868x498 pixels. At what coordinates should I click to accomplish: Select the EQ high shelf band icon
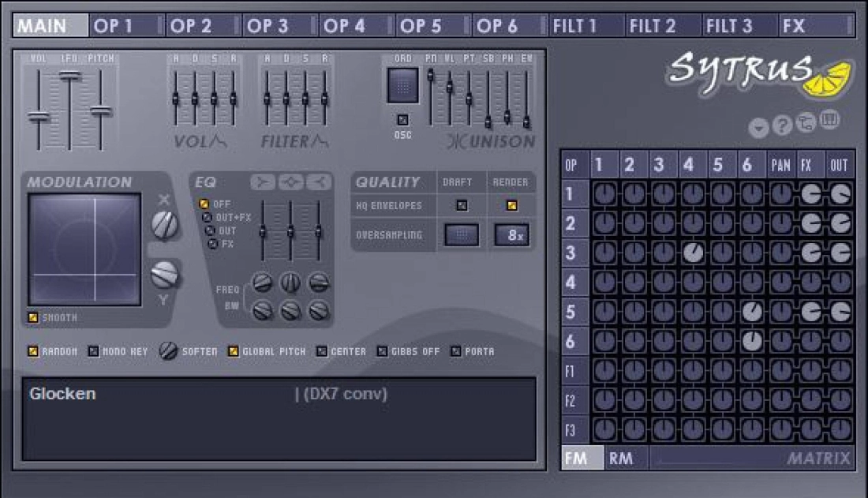point(320,182)
